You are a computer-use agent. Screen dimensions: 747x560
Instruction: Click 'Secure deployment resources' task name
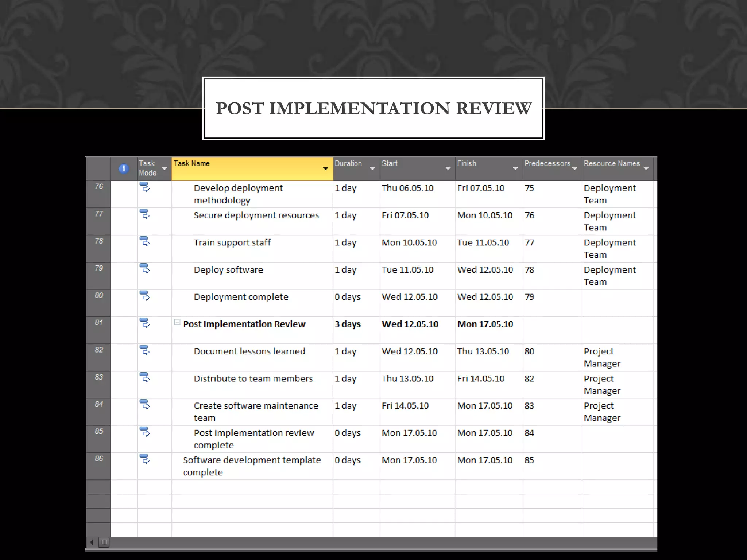click(256, 215)
